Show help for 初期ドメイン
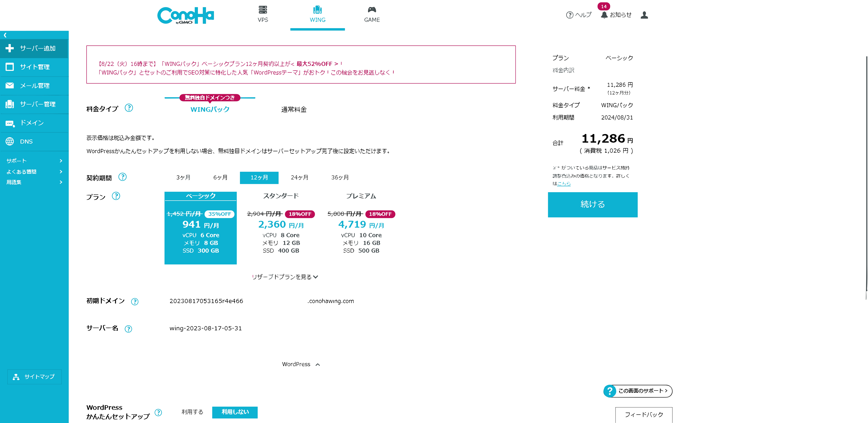 point(135,302)
